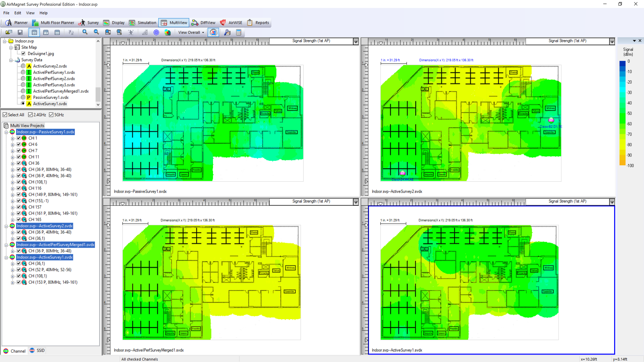Select the MultiView module
644x362 pixels.
(x=174, y=23)
